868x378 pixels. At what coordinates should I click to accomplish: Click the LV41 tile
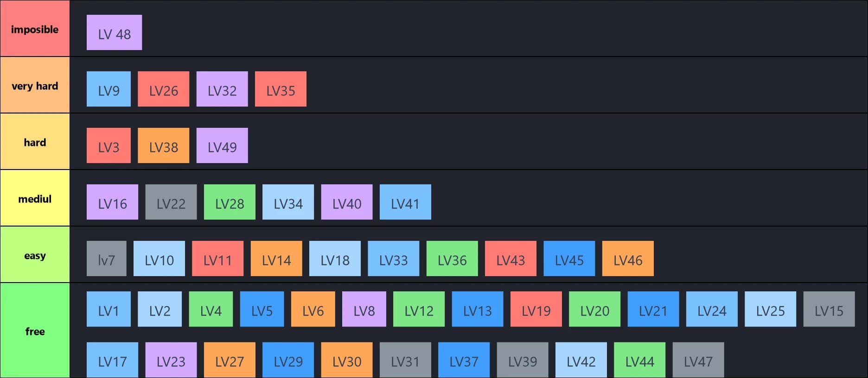pyautogui.click(x=405, y=202)
